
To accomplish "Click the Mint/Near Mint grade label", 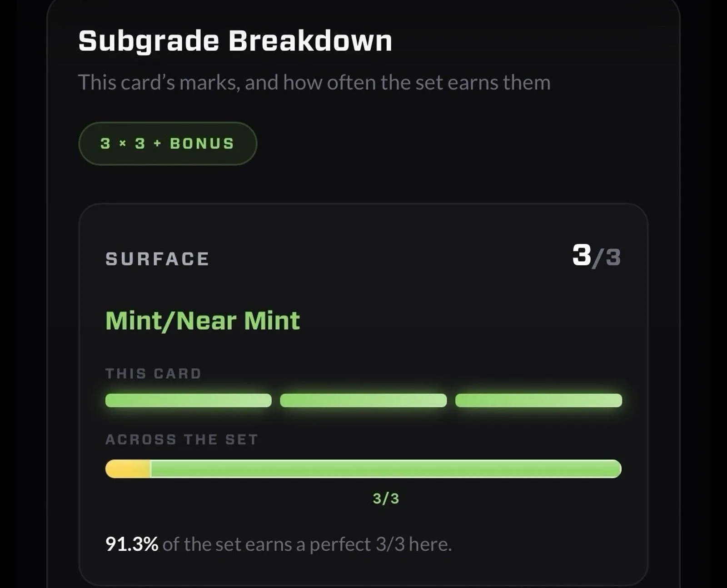I will click(x=203, y=321).
